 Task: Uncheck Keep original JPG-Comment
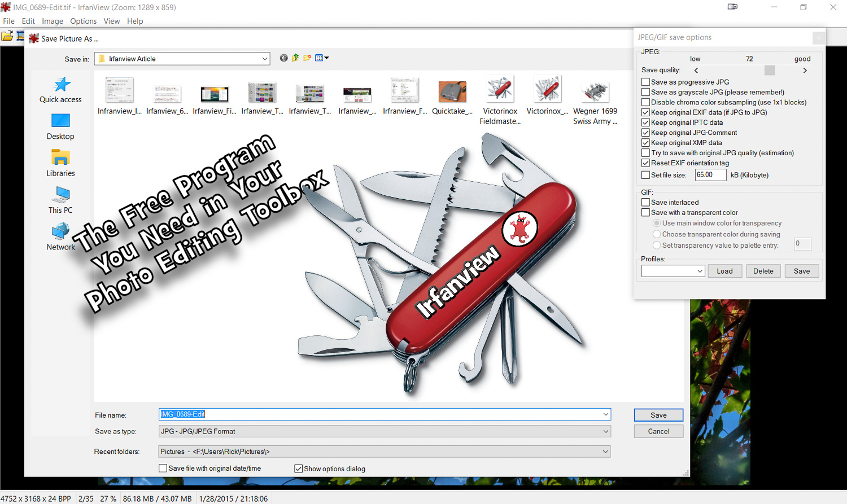(645, 133)
